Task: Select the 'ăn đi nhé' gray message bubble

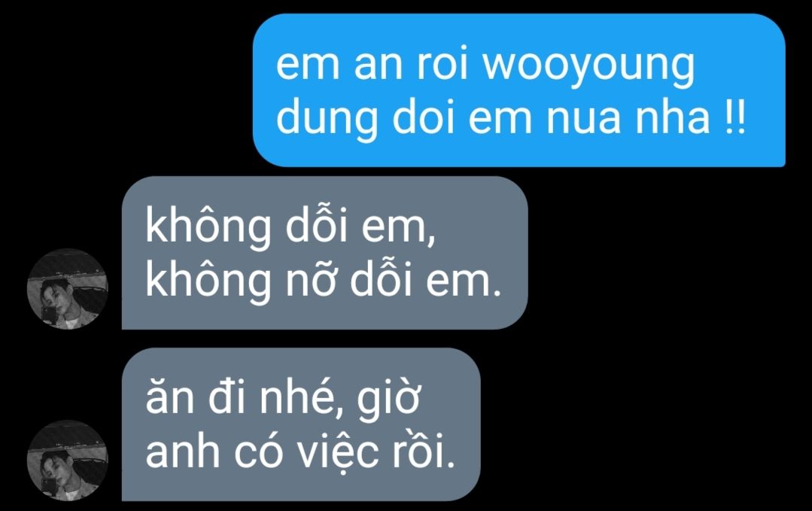Action: coord(301,424)
